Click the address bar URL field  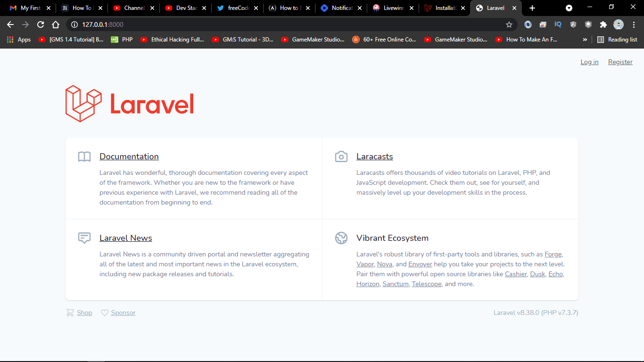click(x=283, y=25)
